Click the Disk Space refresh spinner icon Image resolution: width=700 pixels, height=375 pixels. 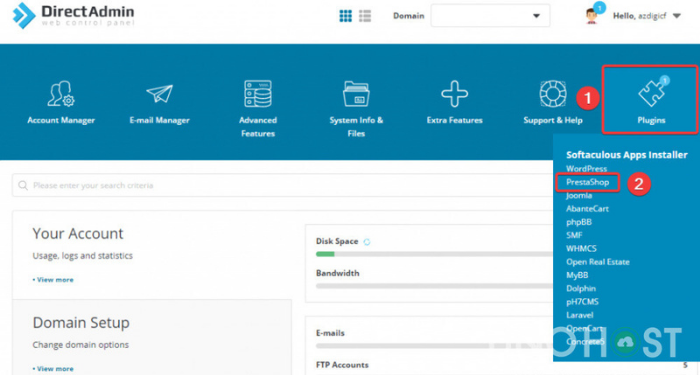pyautogui.click(x=367, y=242)
